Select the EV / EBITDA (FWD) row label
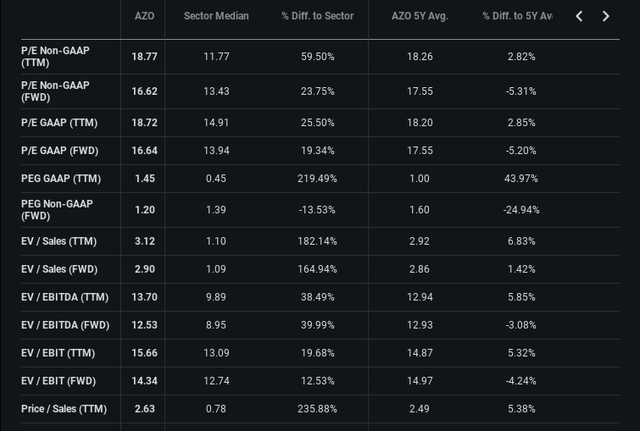 click(66, 326)
